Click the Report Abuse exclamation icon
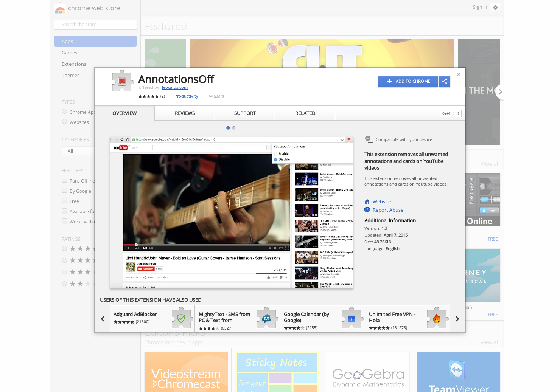 tap(367, 210)
